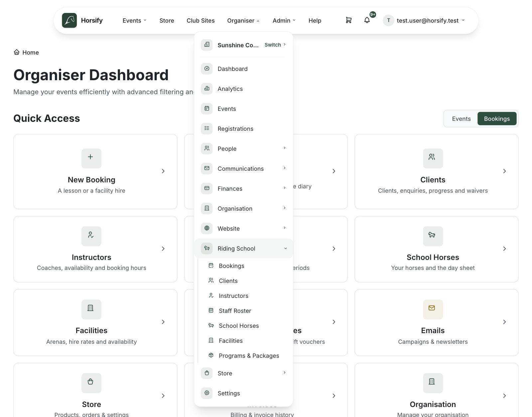The width and height of the screenshot is (532, 417).
Task: Expand the Organisation submenu in the menu
Action: (x=243, y=208)
